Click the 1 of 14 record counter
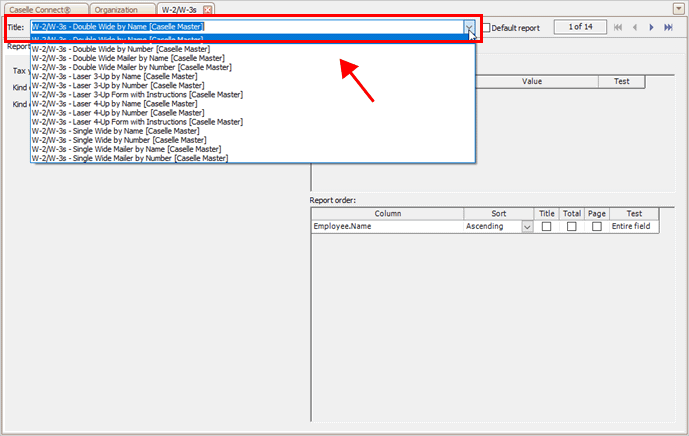 [580, 27]
